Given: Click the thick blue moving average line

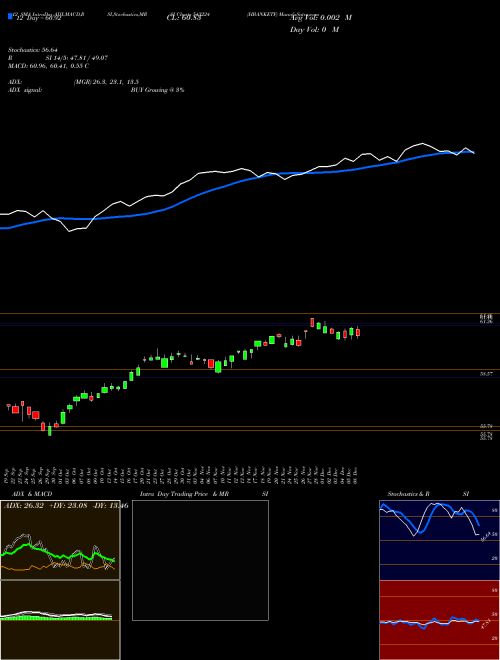Looking at the screenshot, I should tap(236, 182).
